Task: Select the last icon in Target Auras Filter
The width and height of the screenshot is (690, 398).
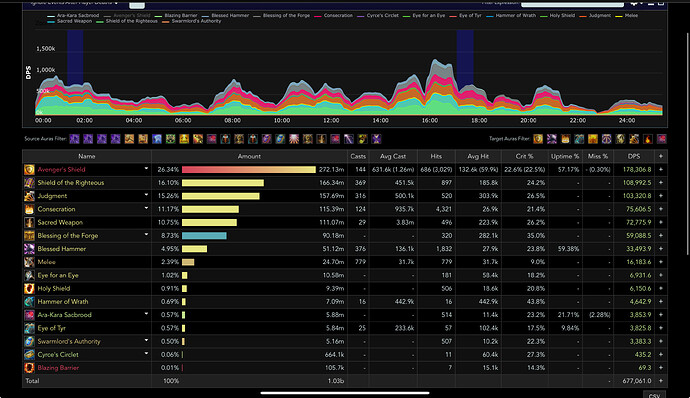Action: click(x=661, y=139)
